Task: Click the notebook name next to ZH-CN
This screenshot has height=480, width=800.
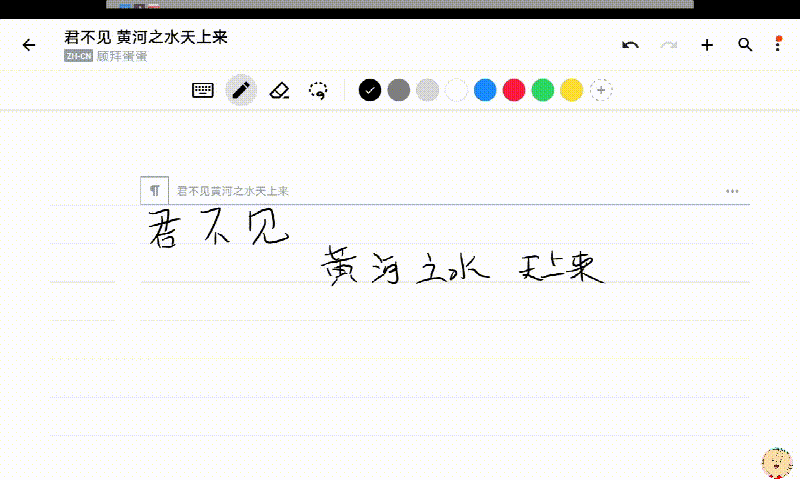Action: (x=122, y=56)
